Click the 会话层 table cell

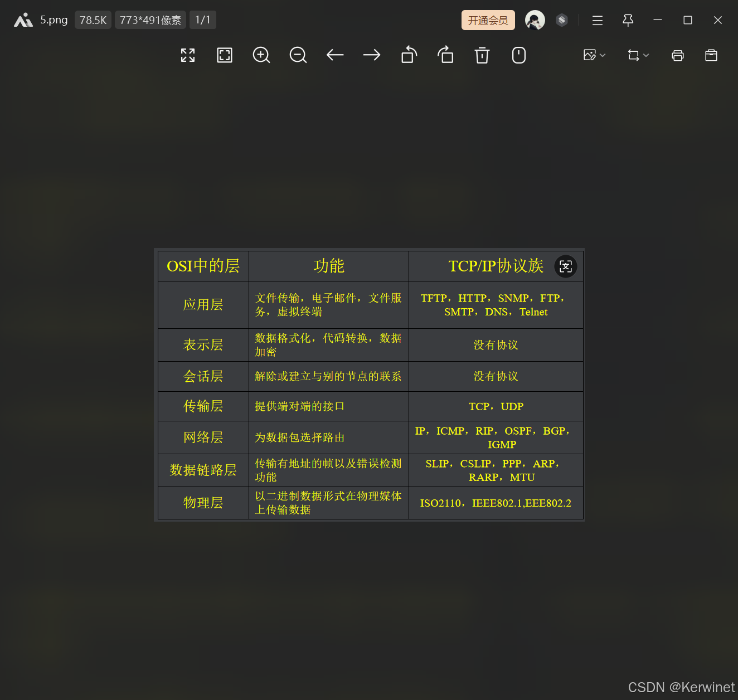coord(203,376)
